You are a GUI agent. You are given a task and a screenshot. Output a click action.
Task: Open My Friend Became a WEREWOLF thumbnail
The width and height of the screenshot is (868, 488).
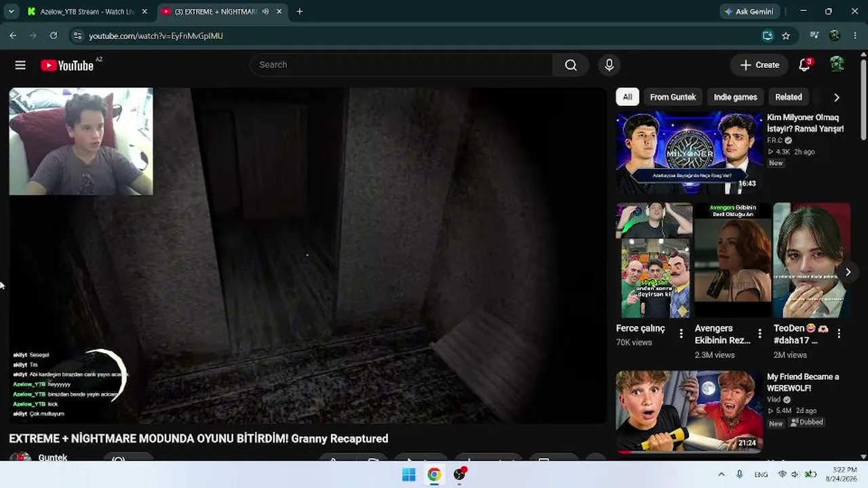coord(688,411)
